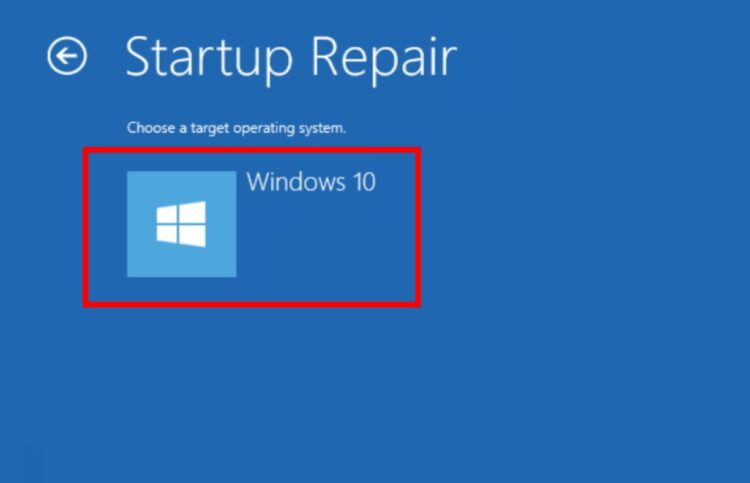
Task: Click inside the red highlighted box below the label
Action: pyautogui.click(x=325, y=244)
